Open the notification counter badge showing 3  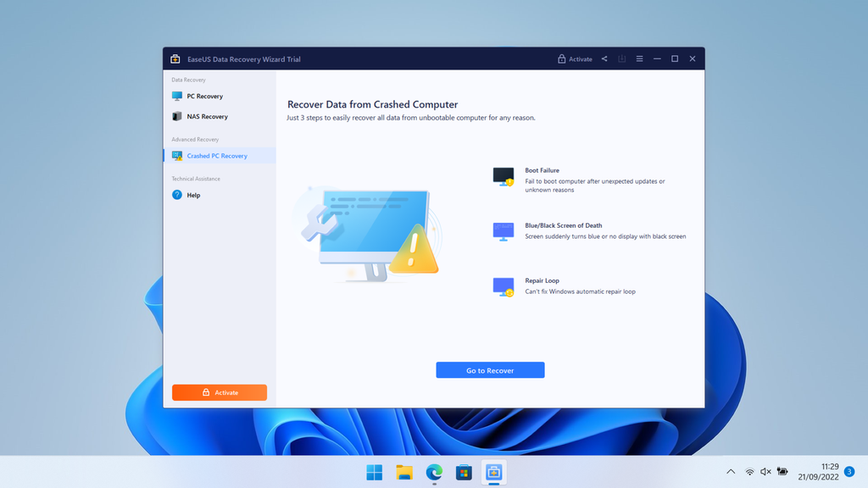[849, 472]
